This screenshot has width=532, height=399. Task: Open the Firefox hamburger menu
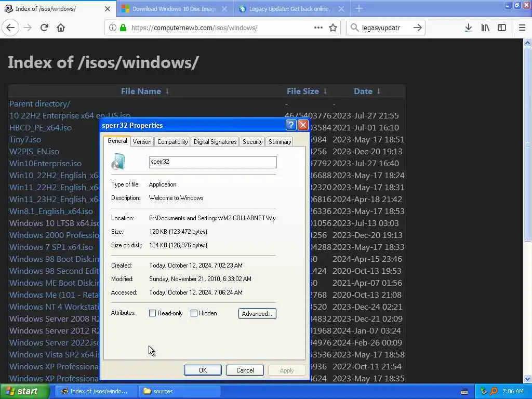pos(522,28)
